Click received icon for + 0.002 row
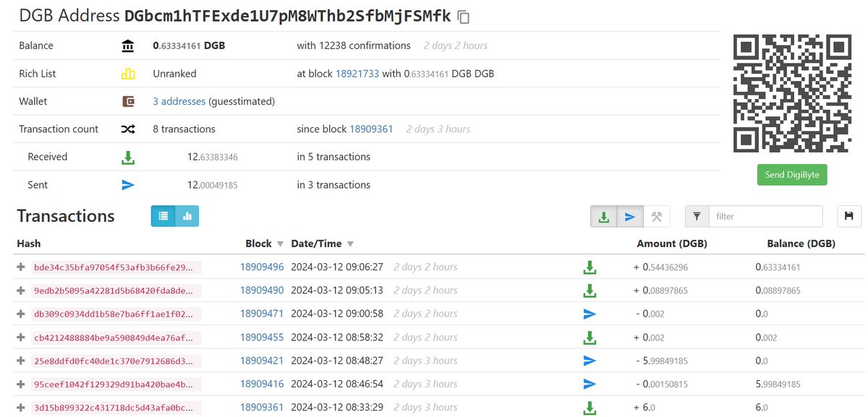Viewport: 868px width, 417px height. (590, 338)
